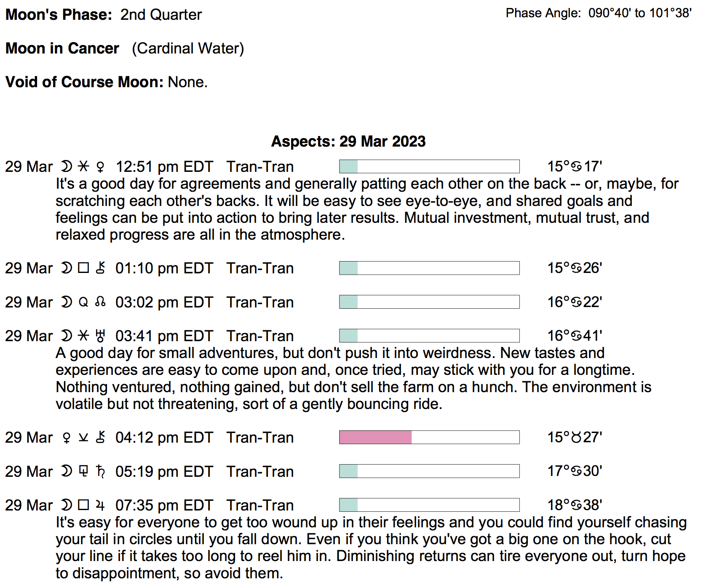Select the Saturn glyph in the 05:19 pm row
Screen dimensions: 706x588
tap(100, 472)
